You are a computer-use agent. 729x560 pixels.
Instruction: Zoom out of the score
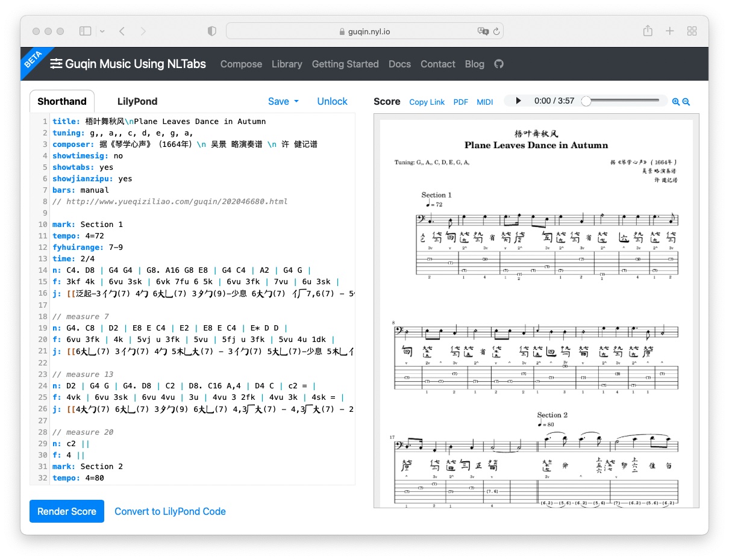(686, 102)
